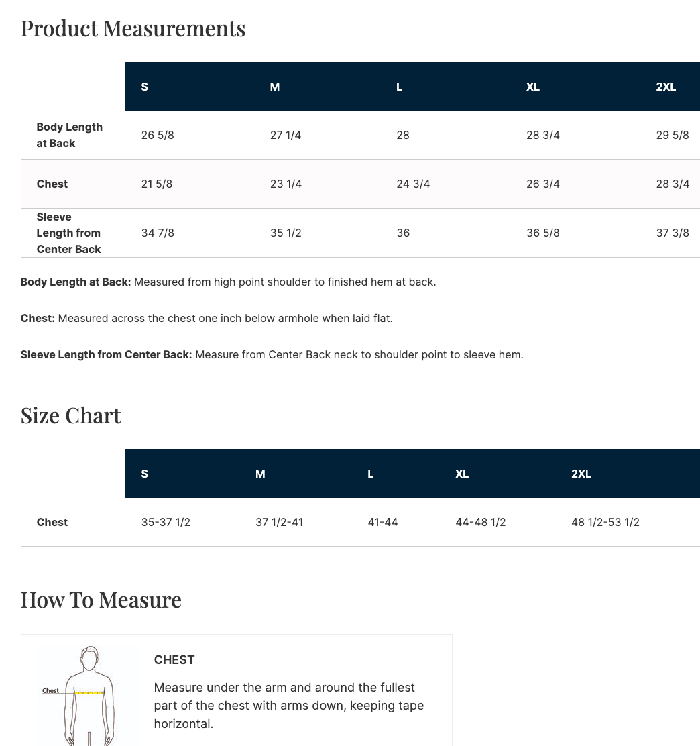This screenshot has height=746, width=700.
Task: Click the Body Length at Back row label
Action: [69, 135]
